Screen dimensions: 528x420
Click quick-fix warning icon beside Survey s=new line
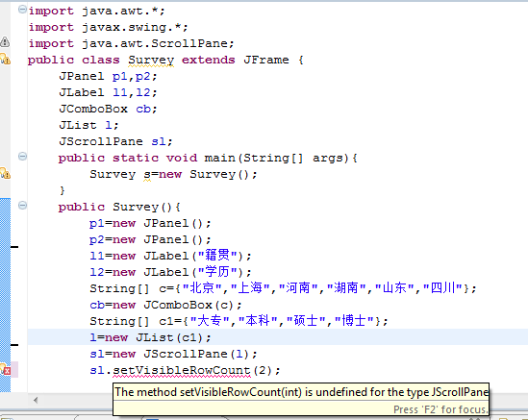[x=5, y=173]
